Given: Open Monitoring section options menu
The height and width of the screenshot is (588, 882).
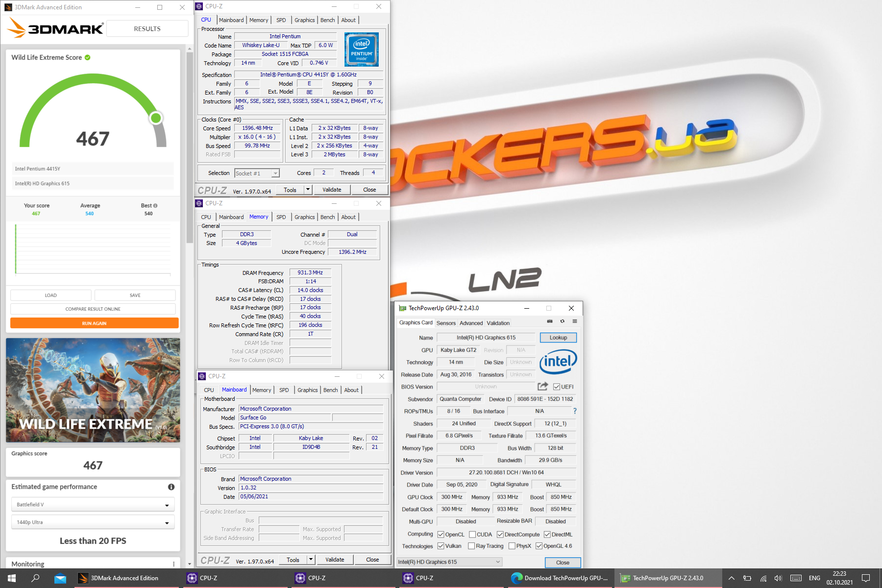Looking at the screenshot, I should (174, 564).
